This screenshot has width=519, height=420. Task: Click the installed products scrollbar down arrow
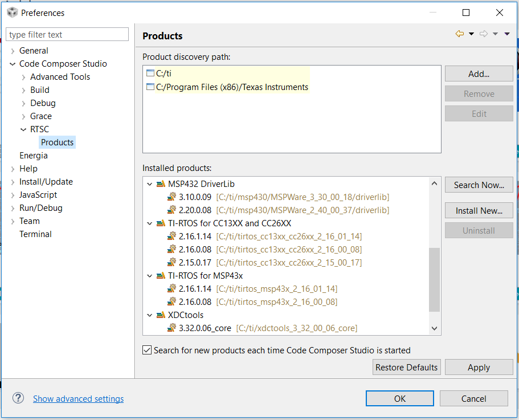click(x=435, y=328)
